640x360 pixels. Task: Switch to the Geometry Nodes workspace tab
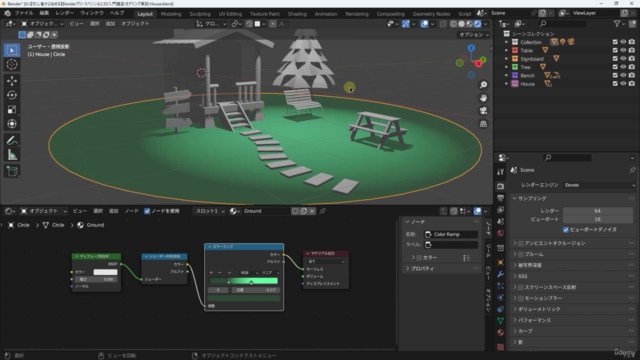point(431,14)
